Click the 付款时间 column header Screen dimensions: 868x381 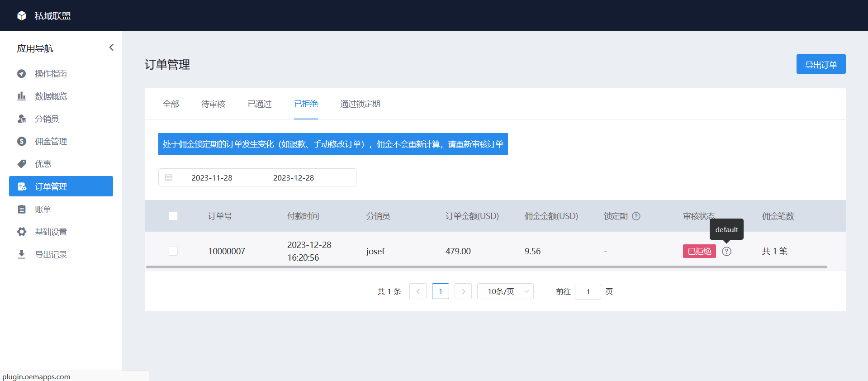coord(303,216)
